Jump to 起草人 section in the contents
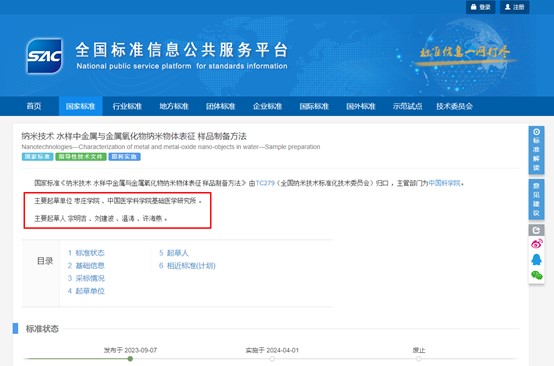554x366 pixels. coord(173,253)
